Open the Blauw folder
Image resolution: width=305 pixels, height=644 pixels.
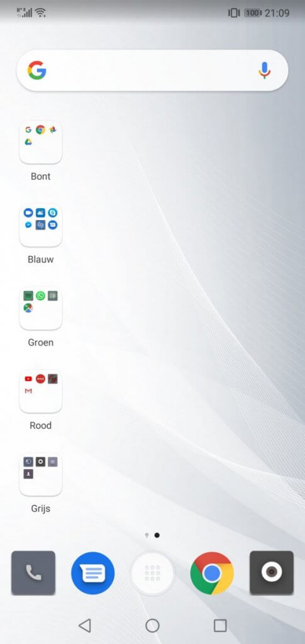point(41,225)
